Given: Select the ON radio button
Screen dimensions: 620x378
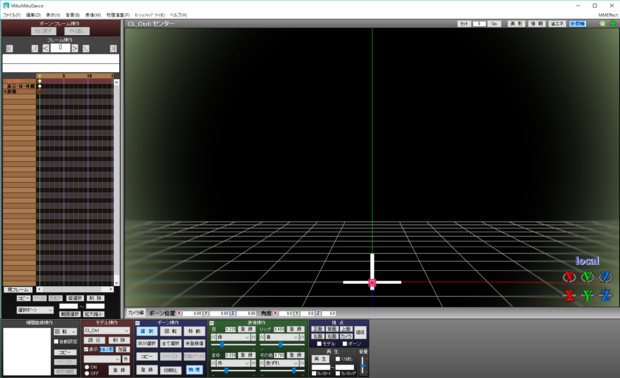Looking at the screenshot, I should (87, 367).
